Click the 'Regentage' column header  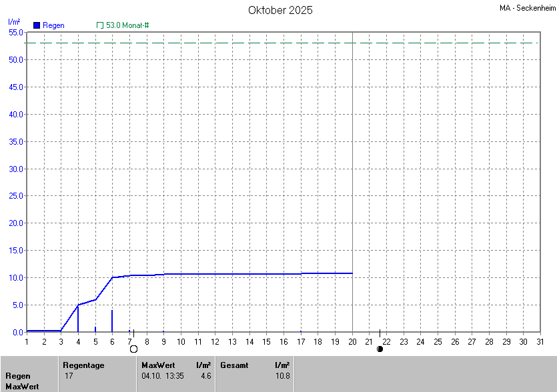(83, 365)
